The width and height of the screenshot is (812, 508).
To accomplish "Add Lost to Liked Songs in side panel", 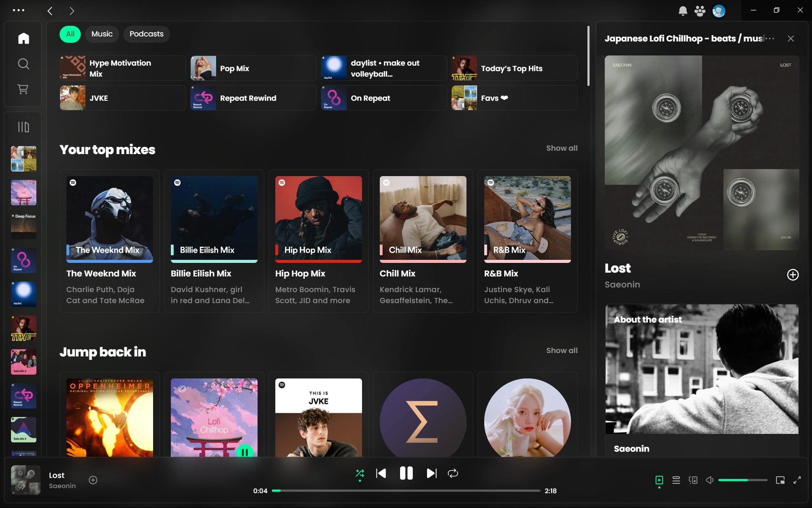I will (793, 275).
